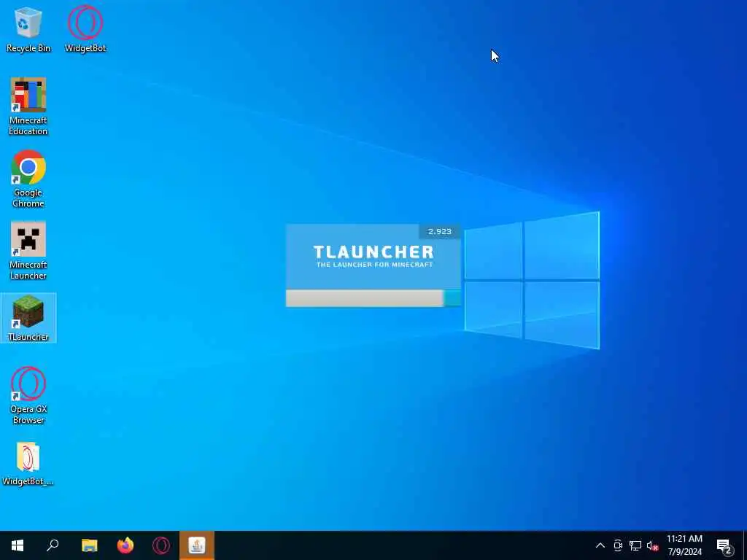Open the network status tray icon
Viewport: 747px width, 560px height.
click(635, 545)
